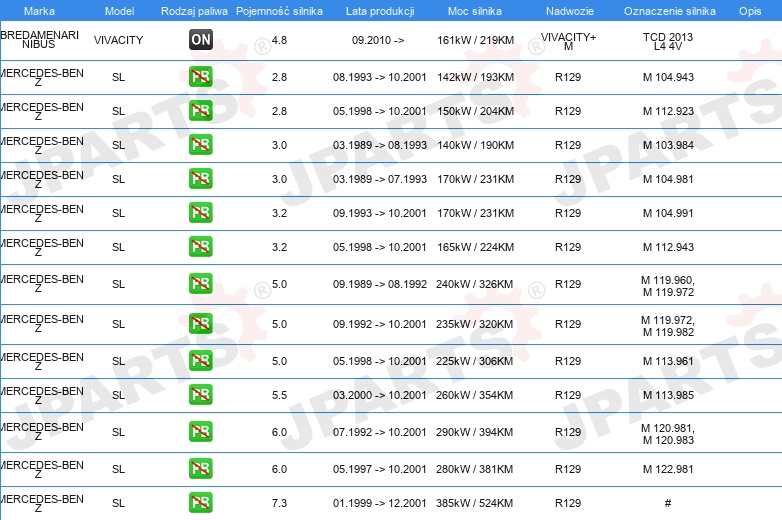Click engine codes M 119.972, M 119.982
Viewport: 782px width, 520px height.
tap(668, 326)
